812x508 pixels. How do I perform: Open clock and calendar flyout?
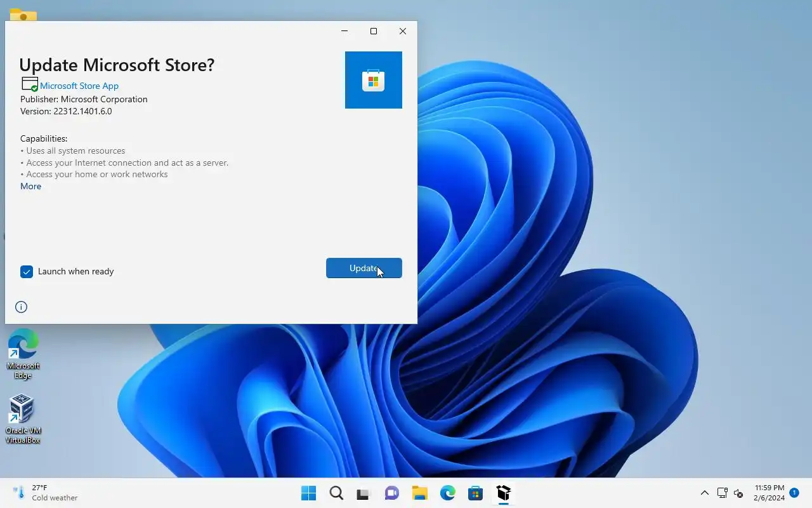pos(769,493)
